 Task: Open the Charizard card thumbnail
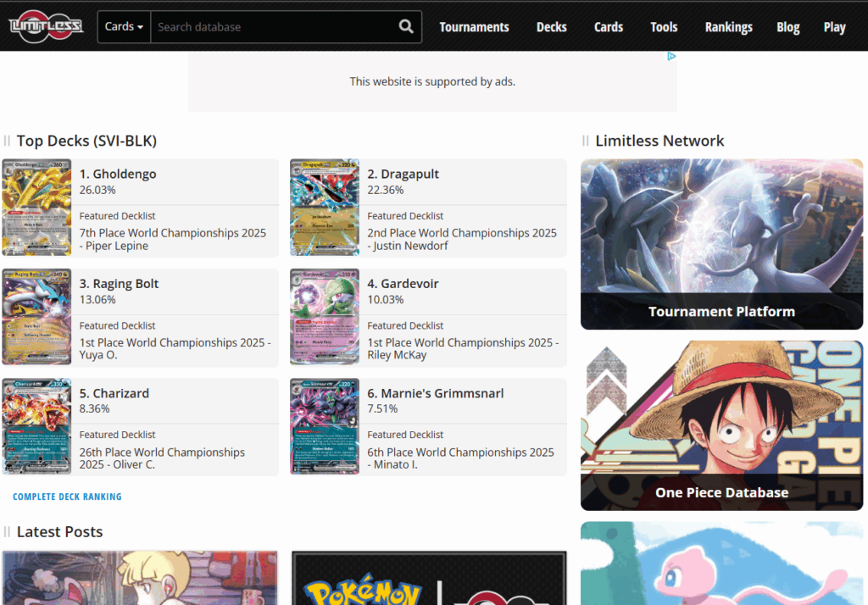36,426
